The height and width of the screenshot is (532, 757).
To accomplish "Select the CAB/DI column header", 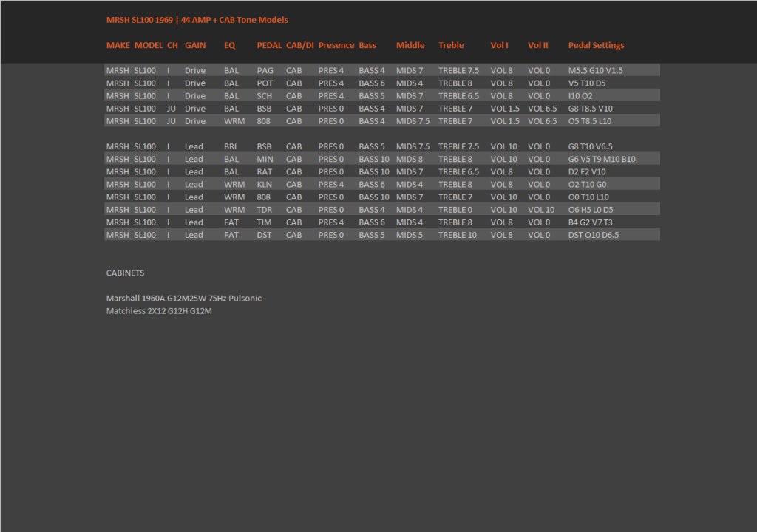I will pyautogui.click(x=300, y=45).
